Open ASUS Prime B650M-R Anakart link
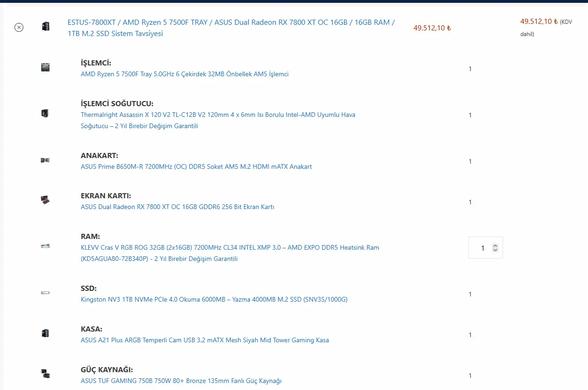Image resolution: width=588 pixels, height=390 pixels. (x=196, y=166)
